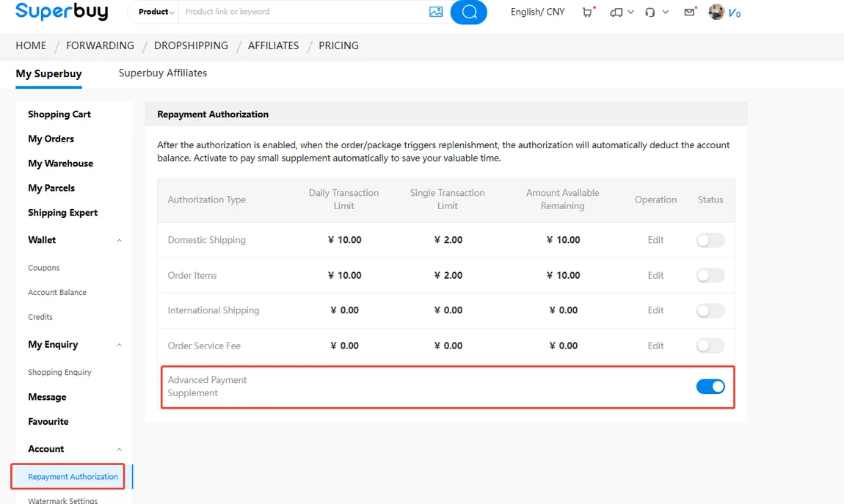Open My Parcels in sidebar
844x504 pixels.
[51, 189]
